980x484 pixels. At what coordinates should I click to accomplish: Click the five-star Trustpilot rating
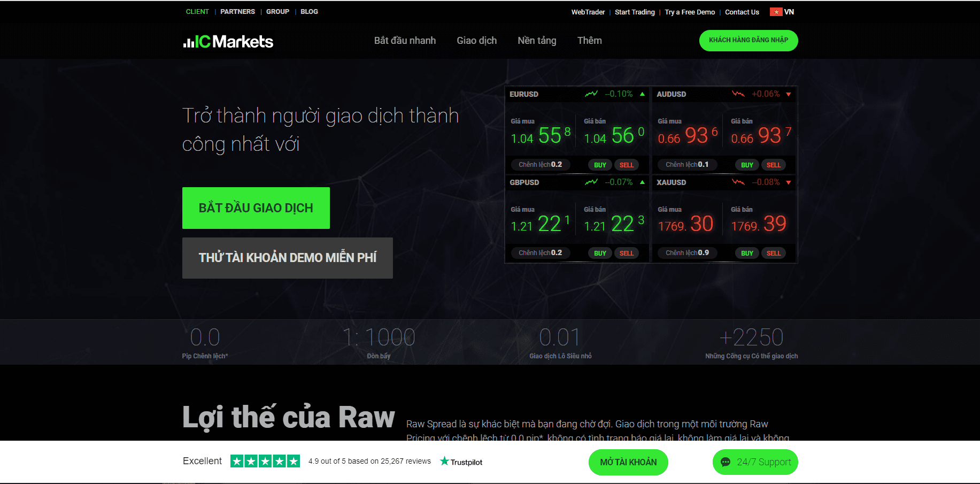coord(265,461)
